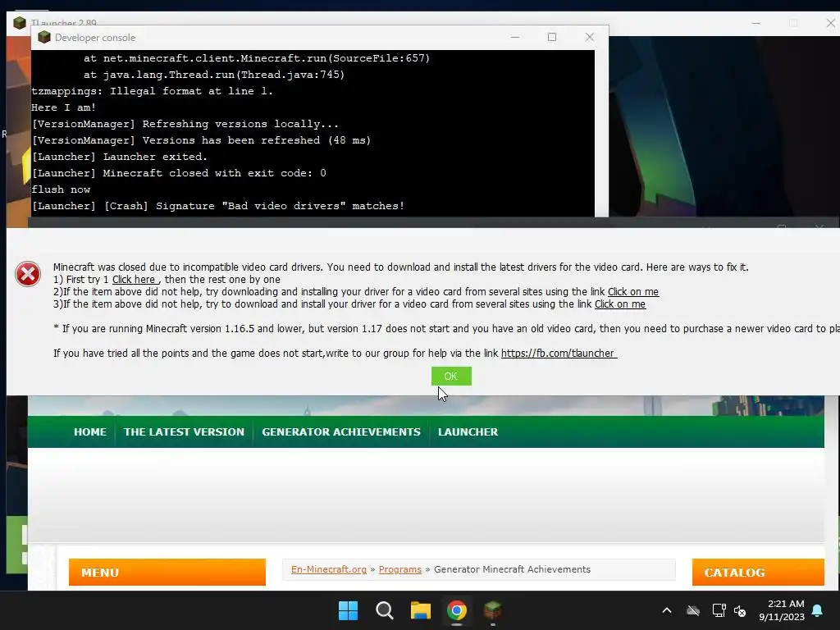Open the notification bell icon
Viewport: 840px width, 630px height.
[x=817, y=610]
